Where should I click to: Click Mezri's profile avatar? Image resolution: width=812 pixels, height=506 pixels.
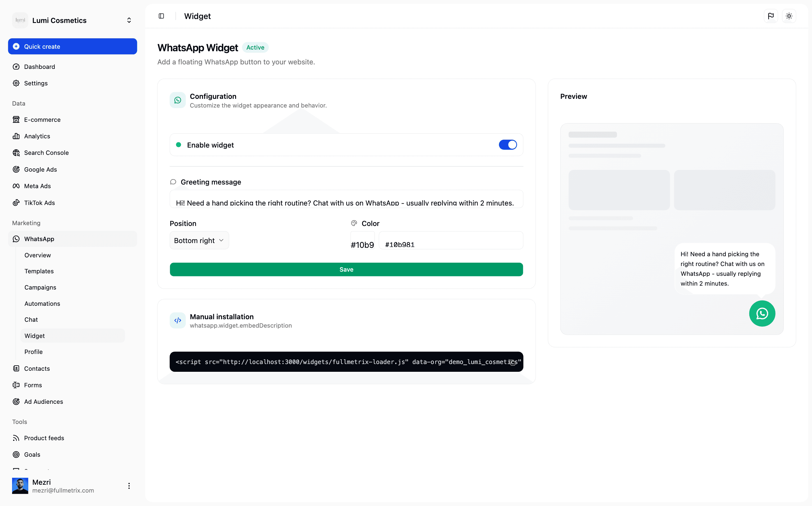(x=20, y=486)
